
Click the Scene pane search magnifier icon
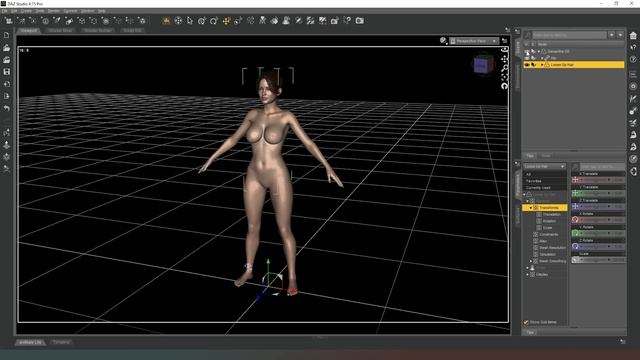(x=528, y=35)
